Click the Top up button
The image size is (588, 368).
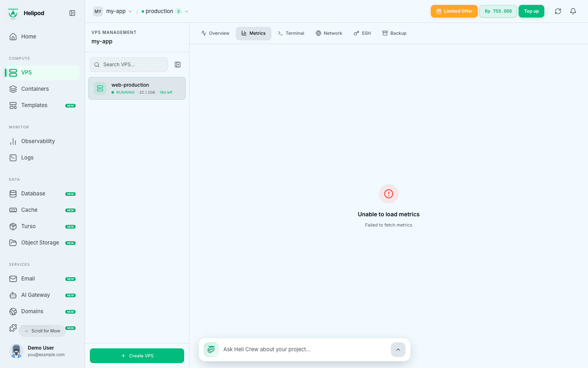pos(531,11)
